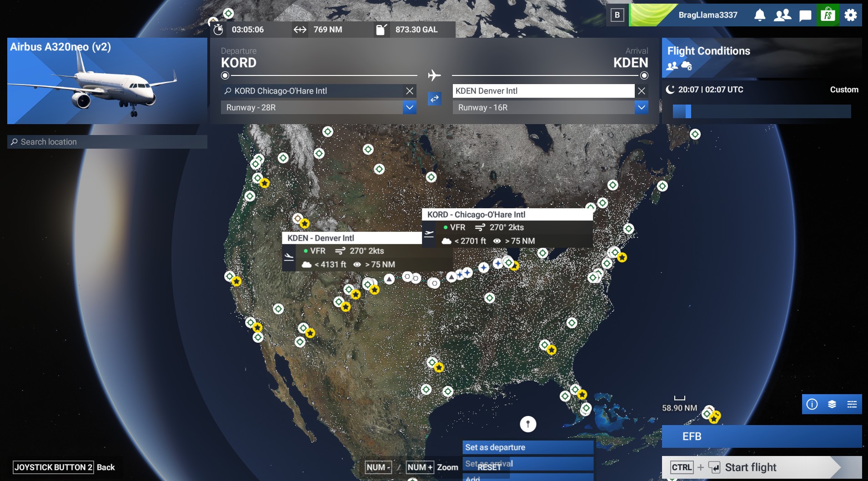Expand the arrival Runway 16R dropdown

pos(641,108)
